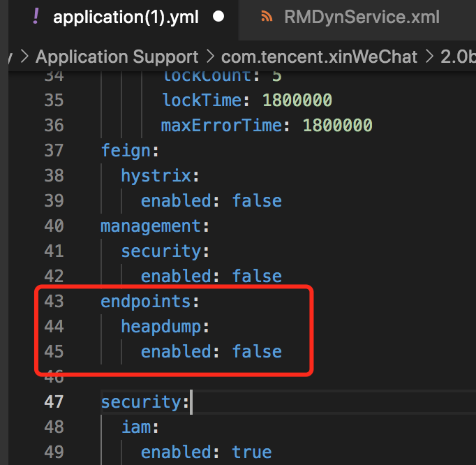Click line number 43 in the gutter

[x=54, y=302]
